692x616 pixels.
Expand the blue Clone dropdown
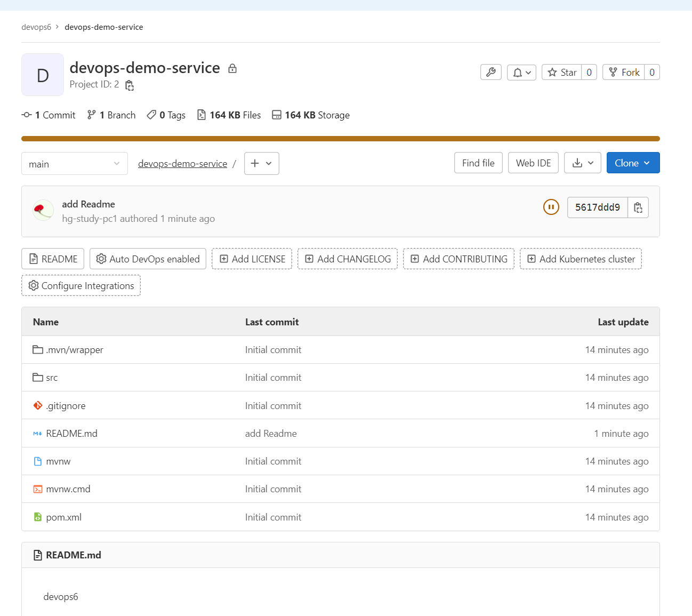(633, 163)
